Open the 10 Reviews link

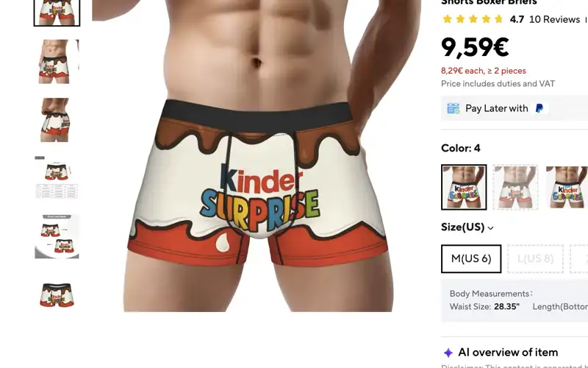tap(554, 20)
